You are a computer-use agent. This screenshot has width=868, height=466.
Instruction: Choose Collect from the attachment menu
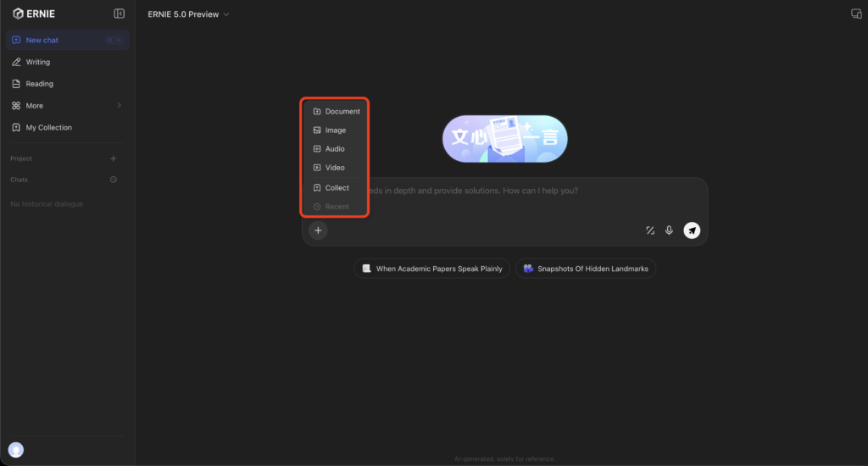tap(336, 188)
